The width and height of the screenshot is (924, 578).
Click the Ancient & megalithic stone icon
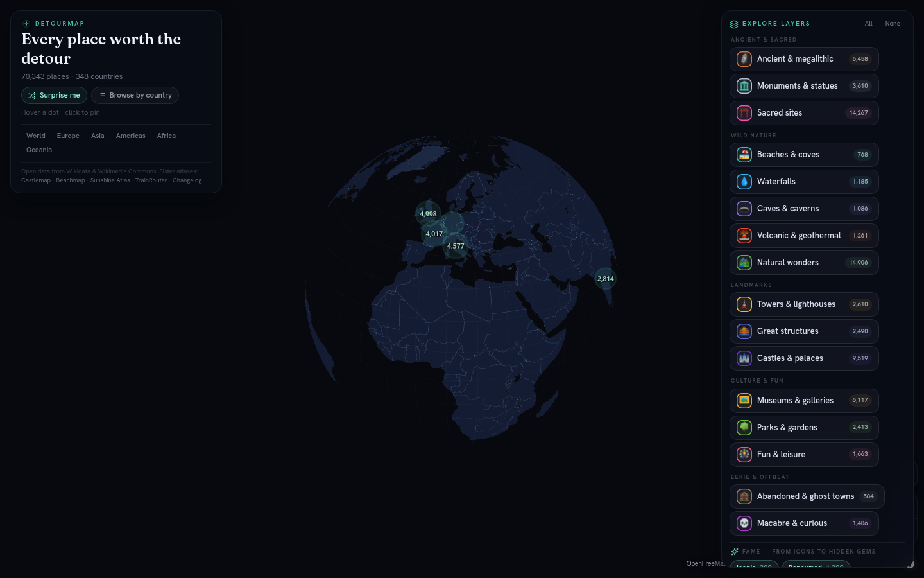[x=744, y=59]
